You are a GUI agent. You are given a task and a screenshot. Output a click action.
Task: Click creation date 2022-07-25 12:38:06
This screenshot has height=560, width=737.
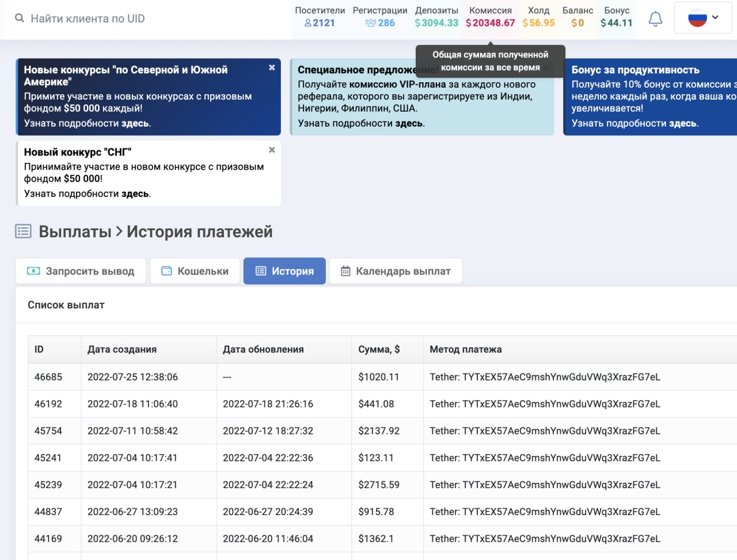point(132,377)
